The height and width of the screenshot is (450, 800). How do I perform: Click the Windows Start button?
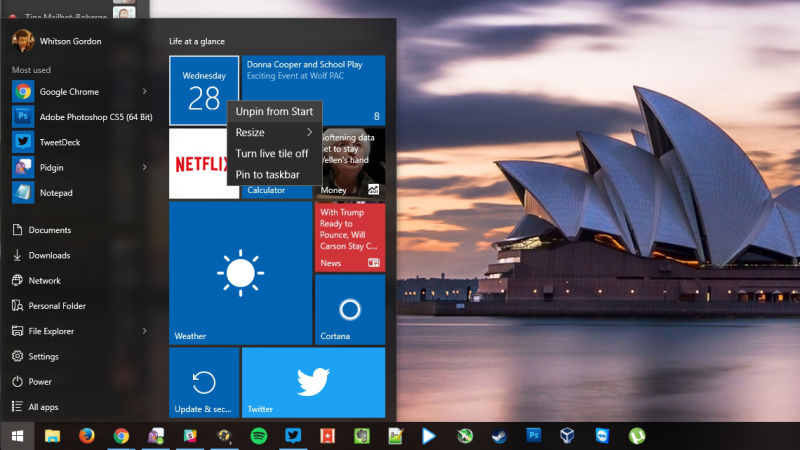tap(17, 436)
